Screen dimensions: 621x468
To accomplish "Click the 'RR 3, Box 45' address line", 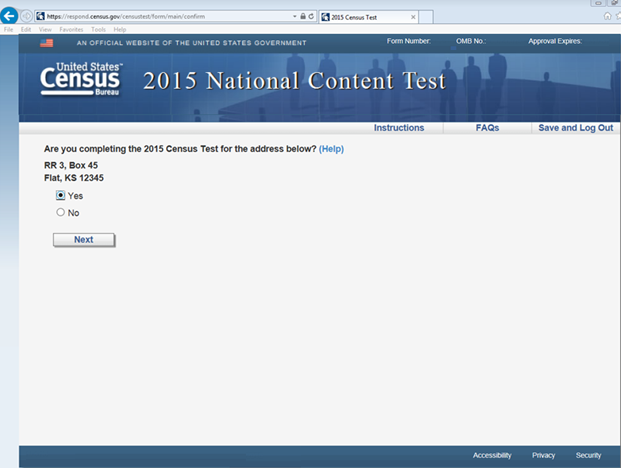I will 71,165.
